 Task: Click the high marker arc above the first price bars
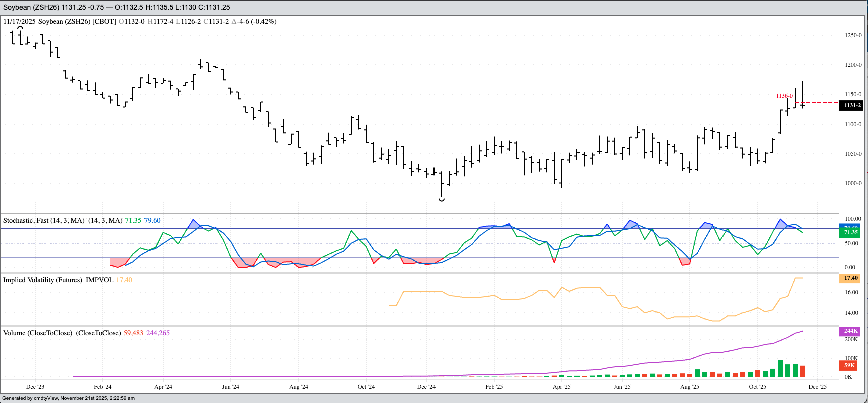pyautogui.click(x=20, y=28)
